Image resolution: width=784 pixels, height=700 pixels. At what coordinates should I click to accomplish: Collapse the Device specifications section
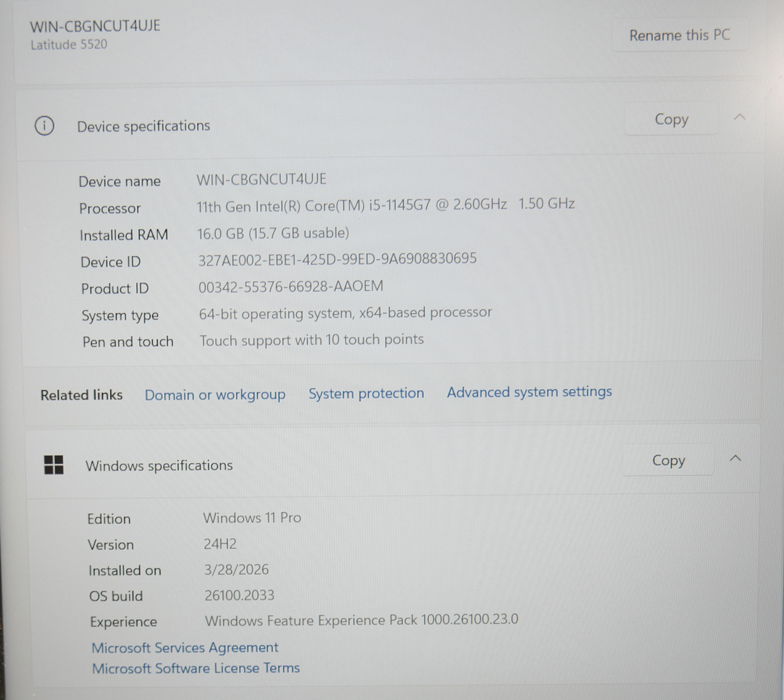pyautogui.click(x=740, y=117)
